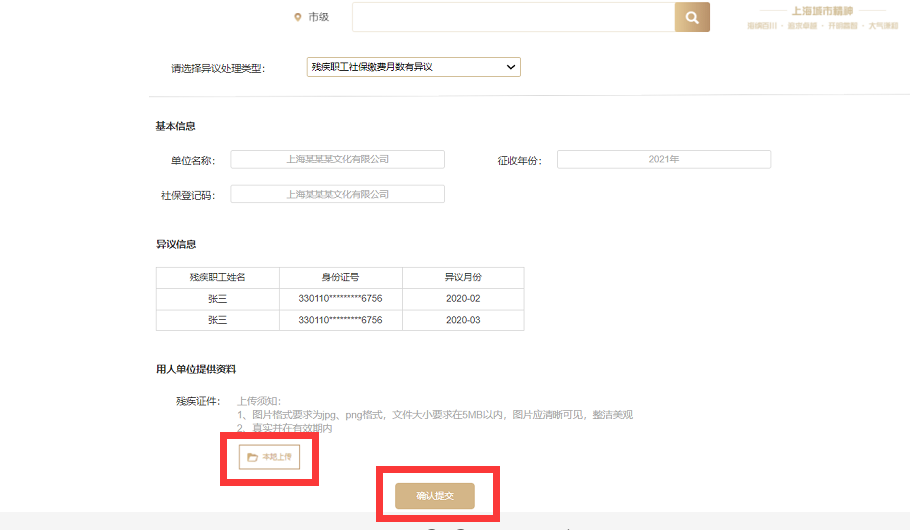Click the folder icon in 本地上传
Screen dimensions: 910x530
252,457
